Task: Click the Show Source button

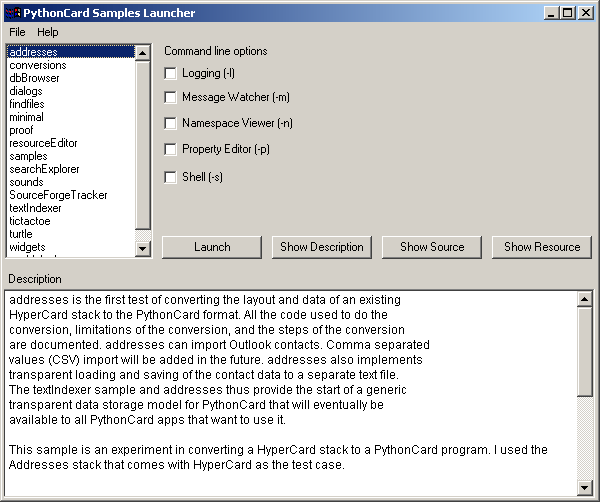Action: (432, 247)
